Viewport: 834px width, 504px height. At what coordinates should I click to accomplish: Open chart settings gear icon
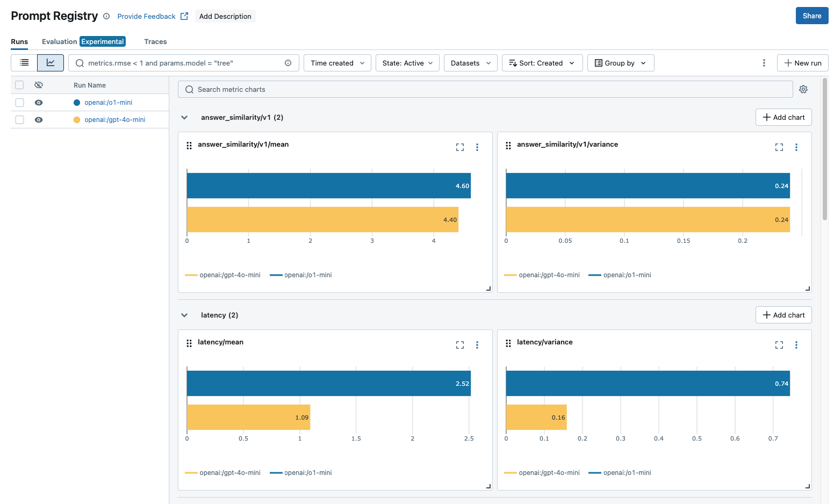coord(803,89)
